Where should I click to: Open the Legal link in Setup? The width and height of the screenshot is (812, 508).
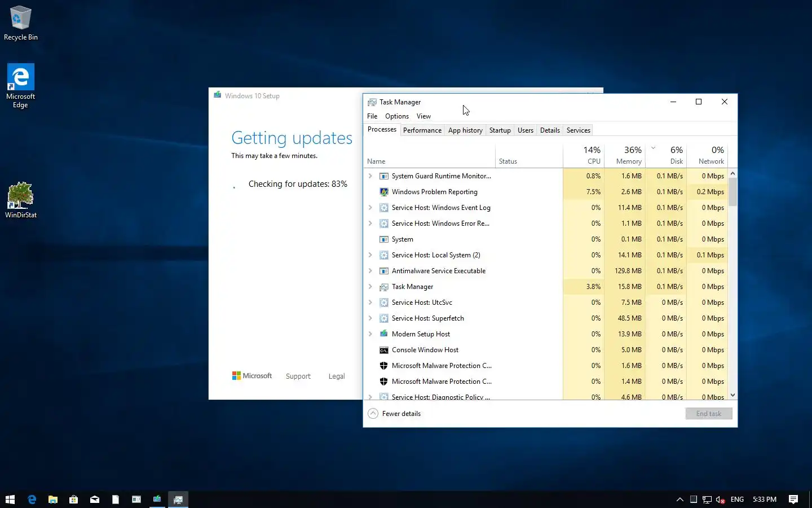(337, 376)
